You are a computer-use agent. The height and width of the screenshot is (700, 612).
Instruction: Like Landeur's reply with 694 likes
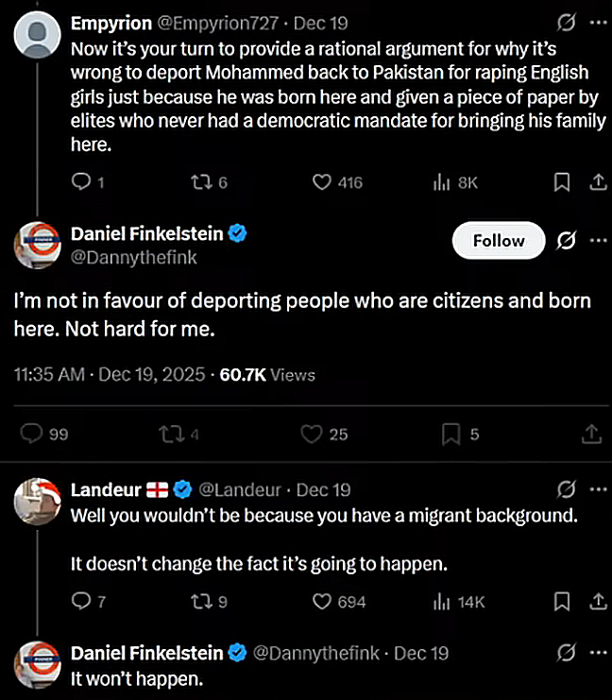[324, 601]
